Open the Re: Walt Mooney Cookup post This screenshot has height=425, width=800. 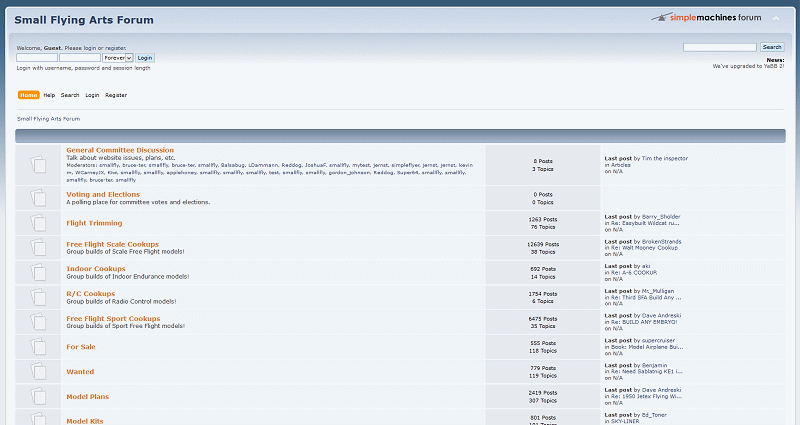644,248
